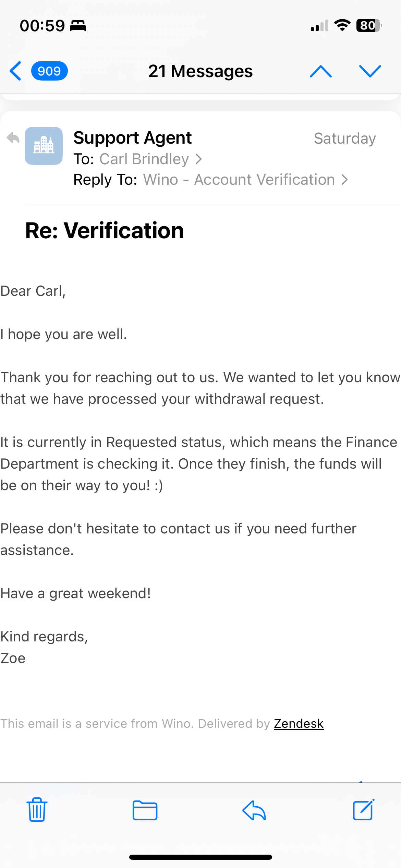Tap the Support Agent sender name
This screenshot has width=401, height=868.
(133, 138)
